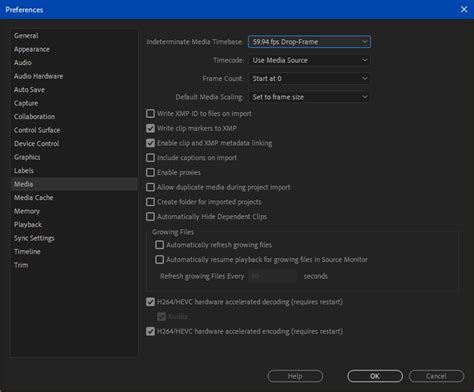Toggle the Nvidia checkbox
The height and width of the screenshot is (392, 474).
coord(161,317)
